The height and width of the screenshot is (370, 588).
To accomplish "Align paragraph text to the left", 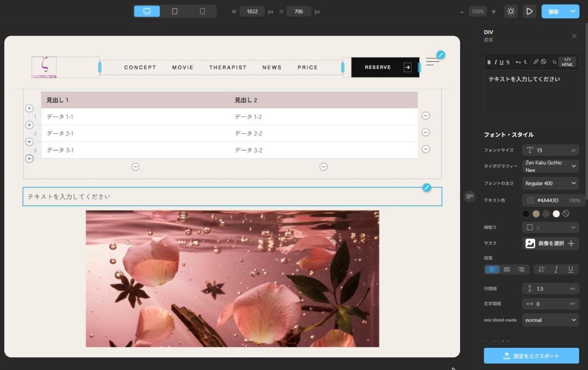I will (x=492, y=269).
